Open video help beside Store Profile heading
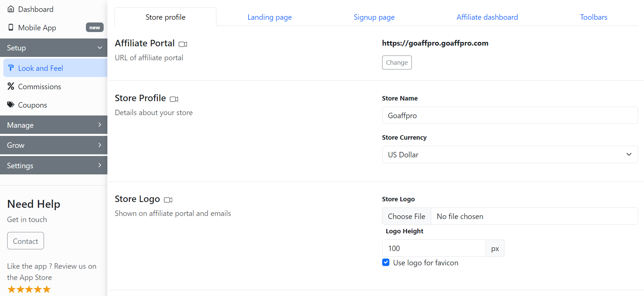 click(174, 99)
